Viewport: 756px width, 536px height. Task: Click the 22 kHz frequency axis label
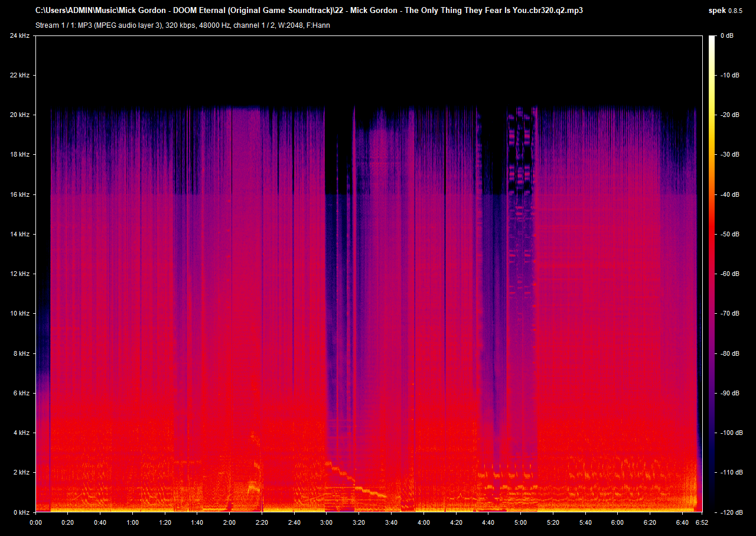19,75
